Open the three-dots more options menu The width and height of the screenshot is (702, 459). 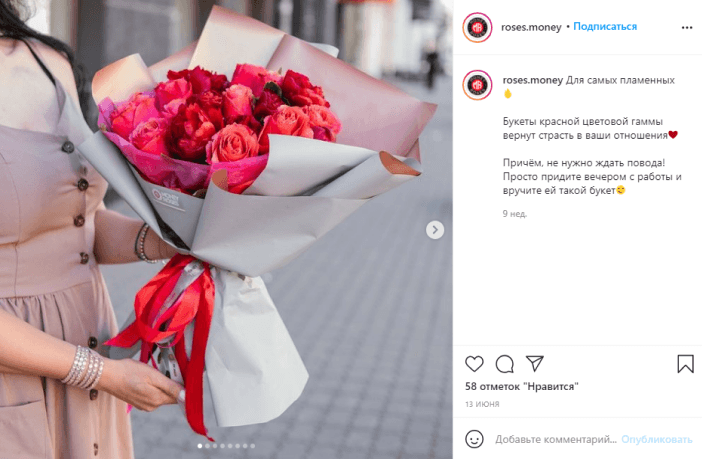click(687, 28)
